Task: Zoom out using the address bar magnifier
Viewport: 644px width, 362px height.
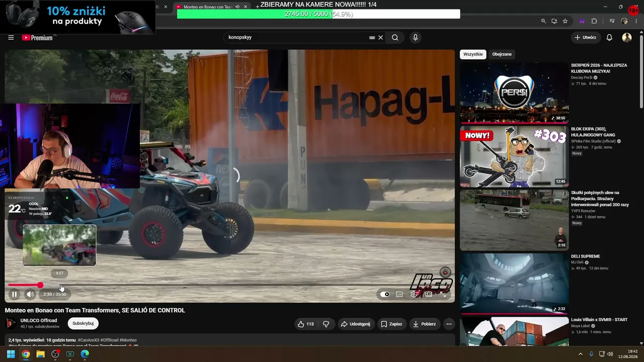Action: click(x=543, y=21)
